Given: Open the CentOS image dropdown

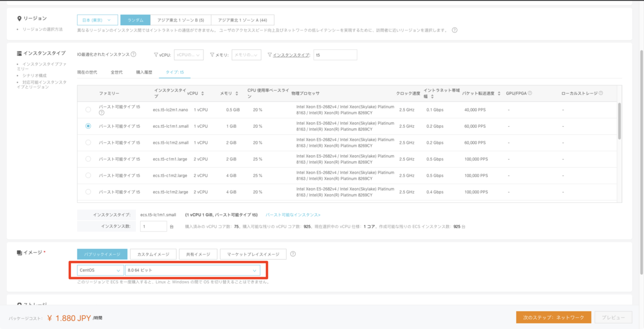Looking at the screenshot, I should [100, 270].
